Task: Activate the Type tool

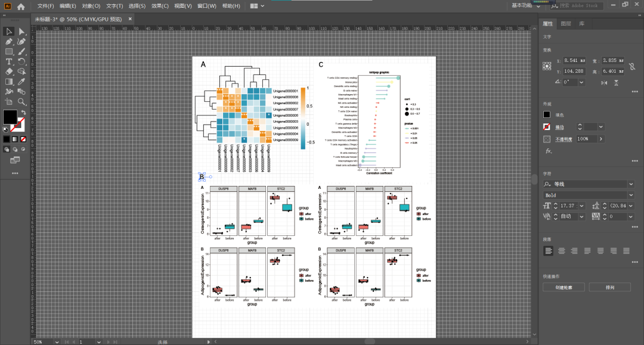Action: 8,61
